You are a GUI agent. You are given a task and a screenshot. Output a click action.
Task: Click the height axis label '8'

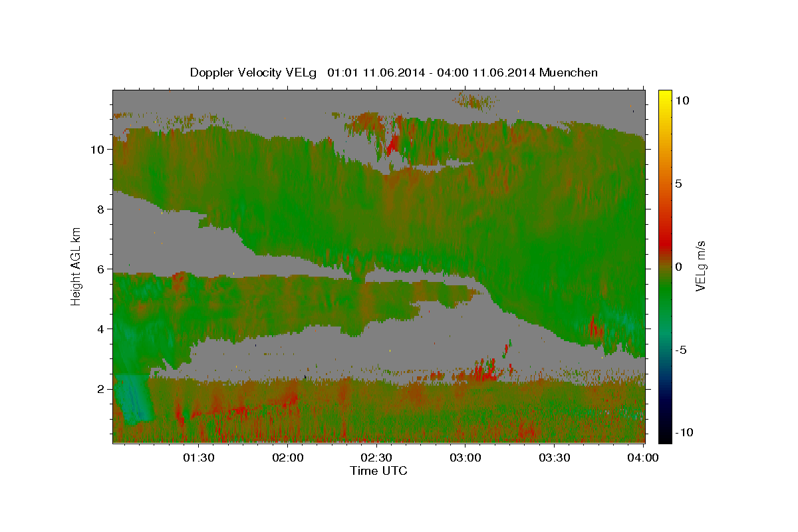click(x=101, y=209)
